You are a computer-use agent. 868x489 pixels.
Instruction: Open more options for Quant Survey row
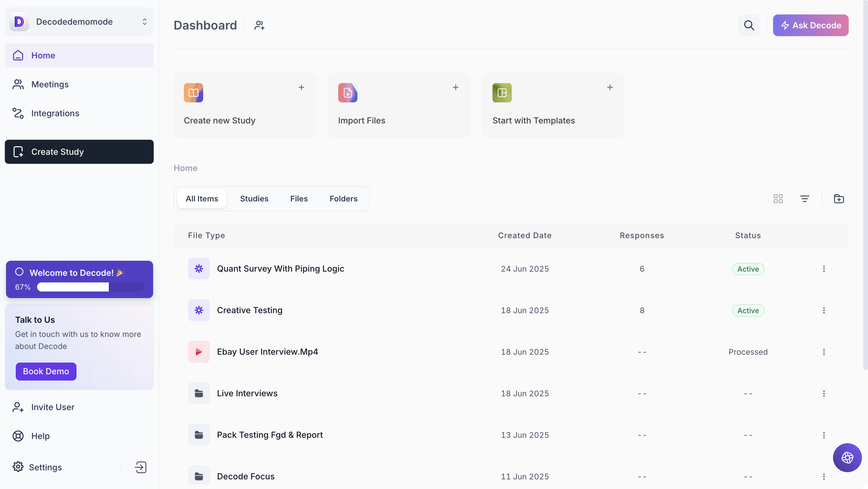tap(824, 269)
